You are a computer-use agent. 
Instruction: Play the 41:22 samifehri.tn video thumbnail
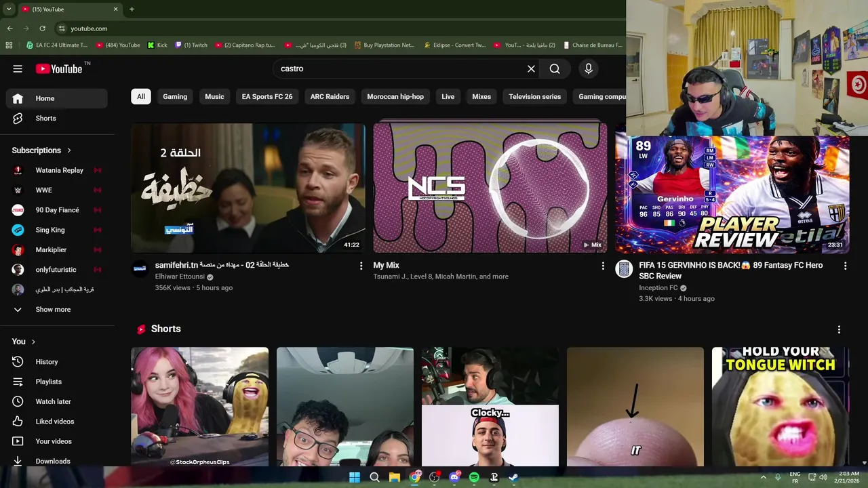pos(248,188)
